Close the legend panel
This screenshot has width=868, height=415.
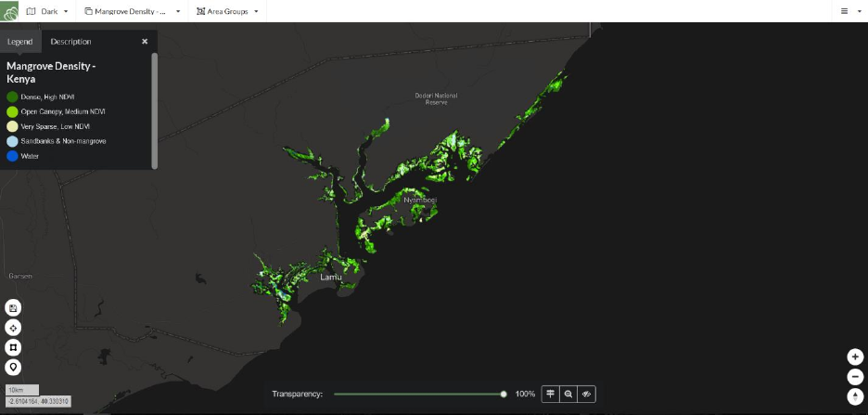145,42
